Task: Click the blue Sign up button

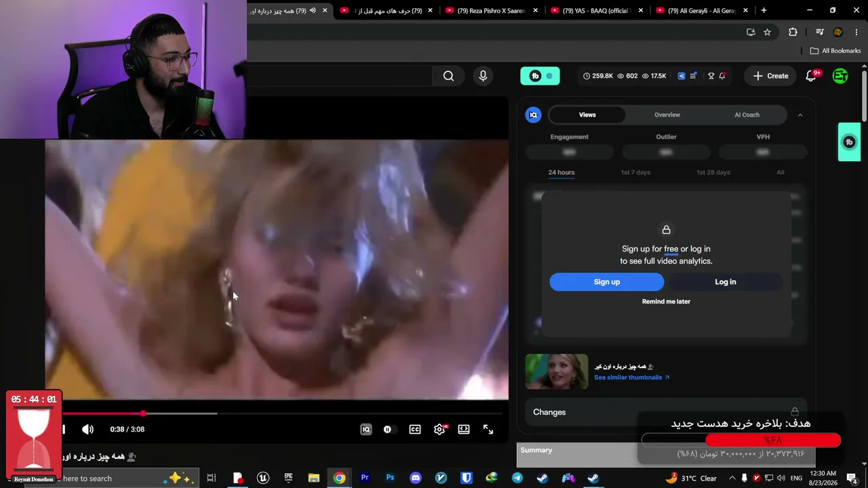Action: click(x=607, y=282)
